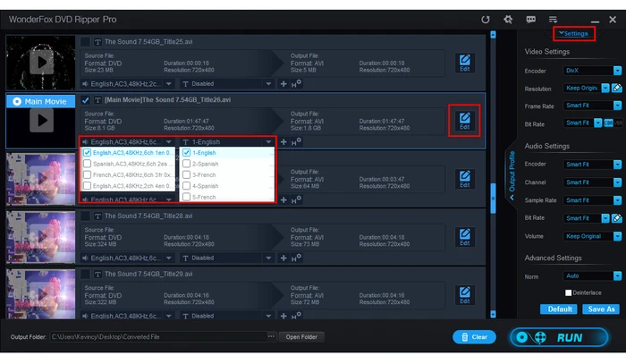Image resolution: width=626 pixels, height=364 pixels.
Task: Add subtitle plus icon in Title28 row
Action: 283,258
